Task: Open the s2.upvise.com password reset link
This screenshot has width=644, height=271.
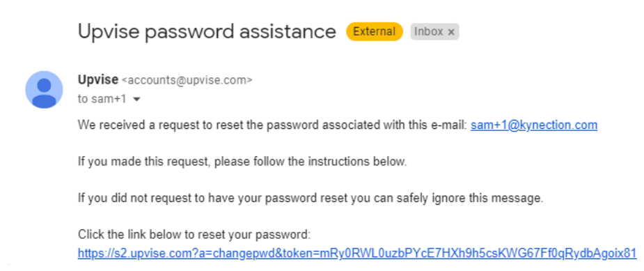Action: (x=357, y=253)
